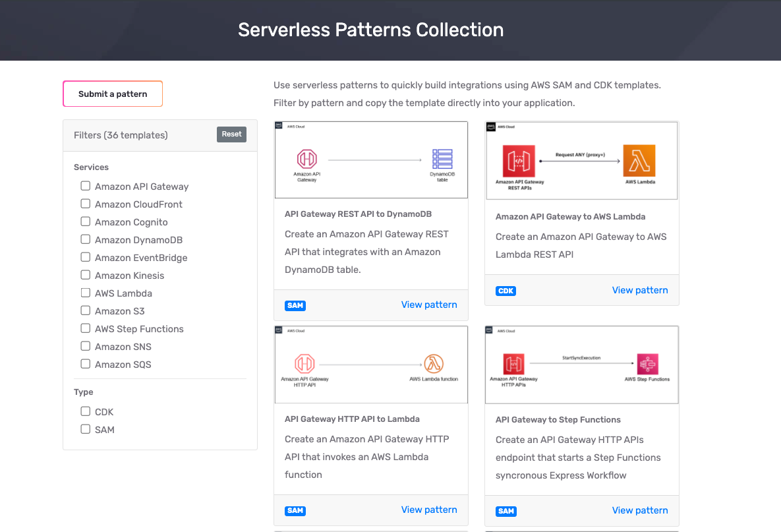The height and width of the screenshot is (532, 781).
Task: Filter by SAM type checkbox
Action: tap(86, 429)
